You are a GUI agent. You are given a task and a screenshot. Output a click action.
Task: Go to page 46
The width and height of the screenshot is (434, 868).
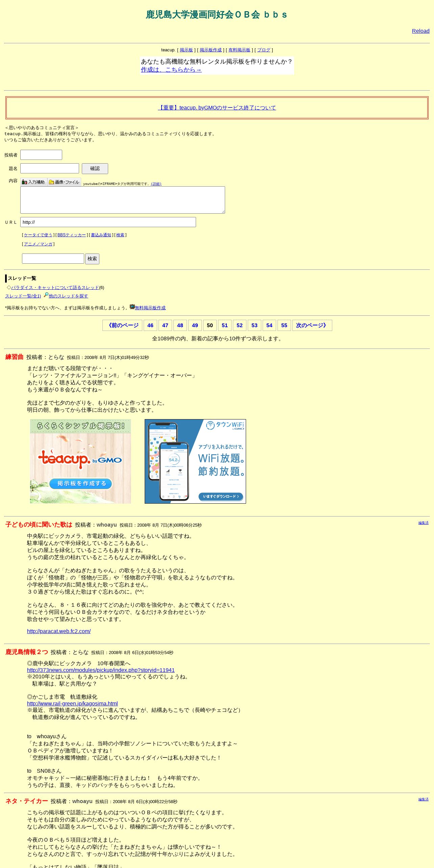pos(150,325)
